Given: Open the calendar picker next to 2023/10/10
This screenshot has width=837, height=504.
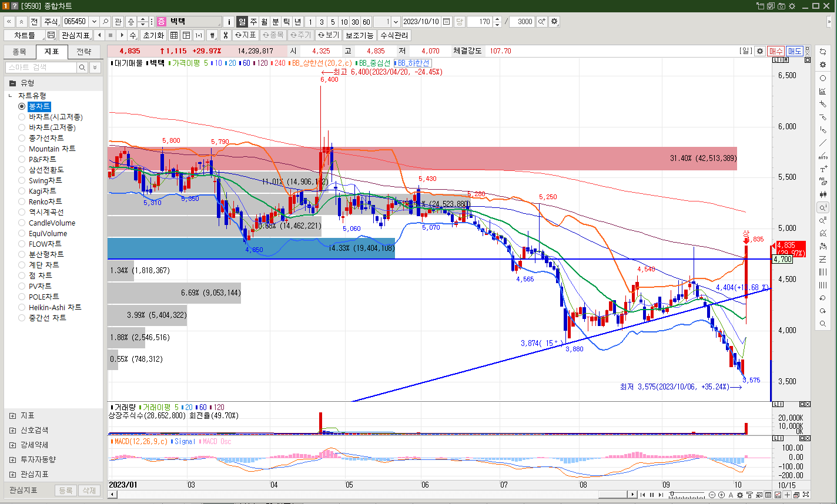Looking at the screenshot, I should [446, 21].
